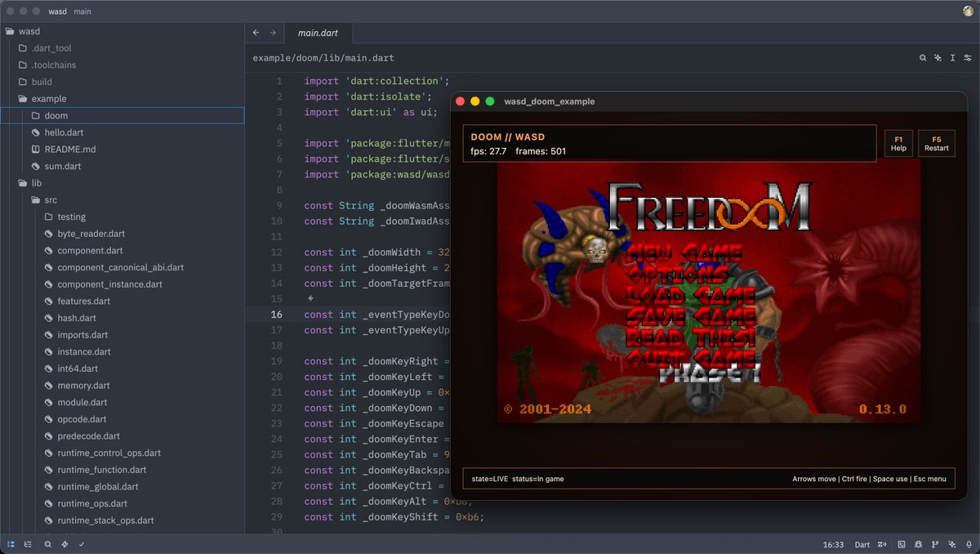Toggle the project panel icon in status bar
The height and width of the screenshot is (554, 980).
[11, 544]
